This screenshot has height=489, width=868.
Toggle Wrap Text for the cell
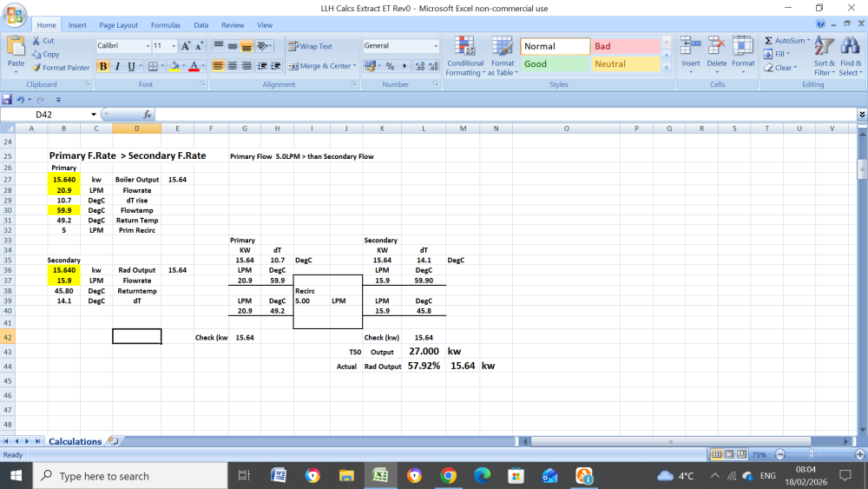pyautogui.click(x=310, y=46)
